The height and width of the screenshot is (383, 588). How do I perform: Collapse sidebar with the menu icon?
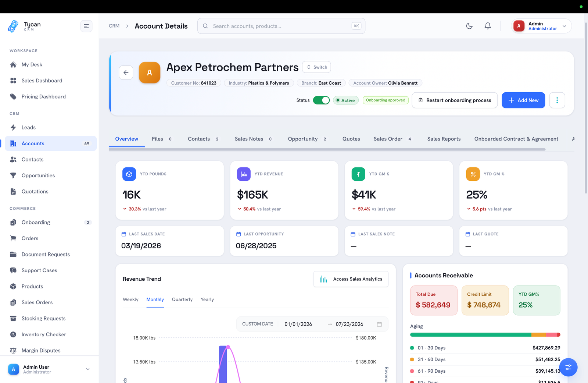coord(86,26)
